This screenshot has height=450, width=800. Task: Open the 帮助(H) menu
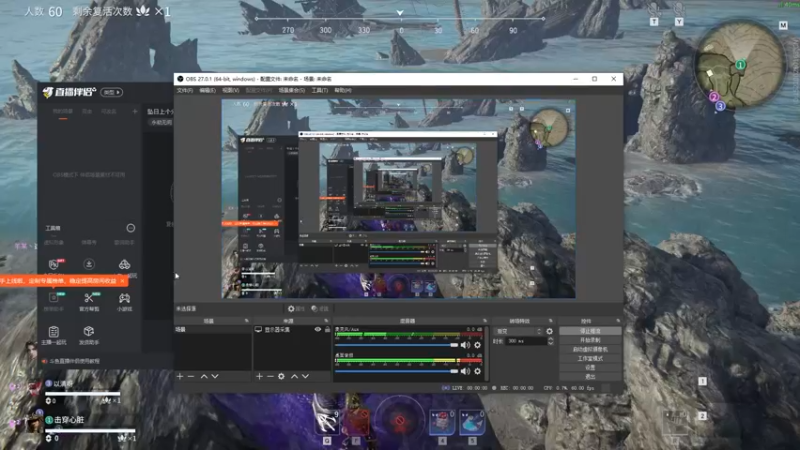pos(343,90)
